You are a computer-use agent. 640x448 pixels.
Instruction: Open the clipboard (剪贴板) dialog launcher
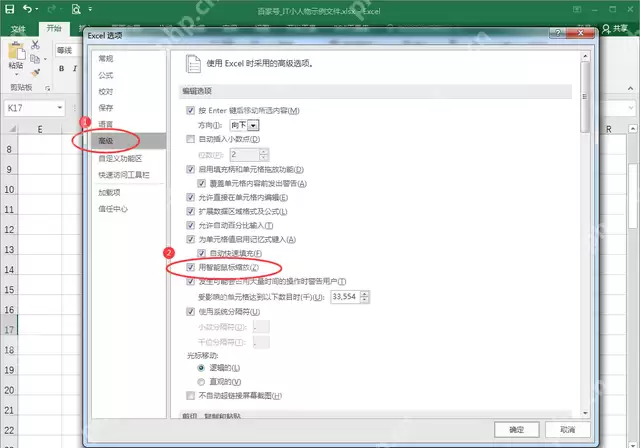(x=48, y=88)
